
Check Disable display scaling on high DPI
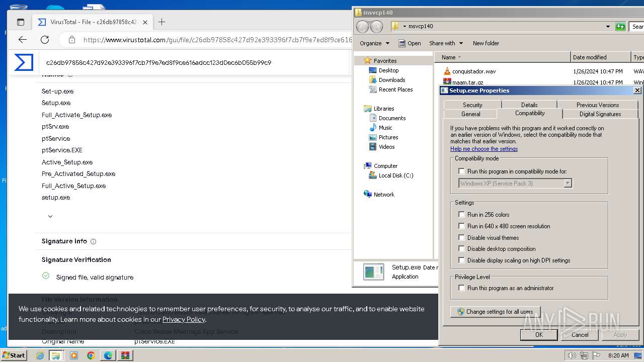coord(461,260)
